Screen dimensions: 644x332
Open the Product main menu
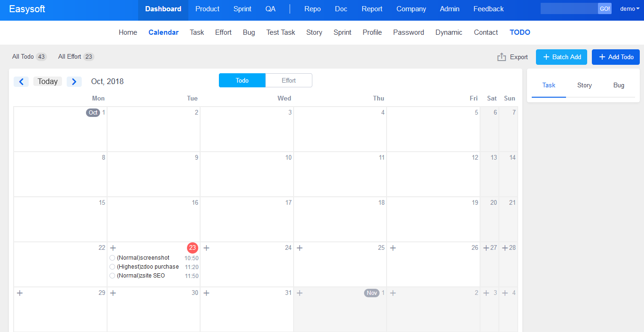point(208,9)
